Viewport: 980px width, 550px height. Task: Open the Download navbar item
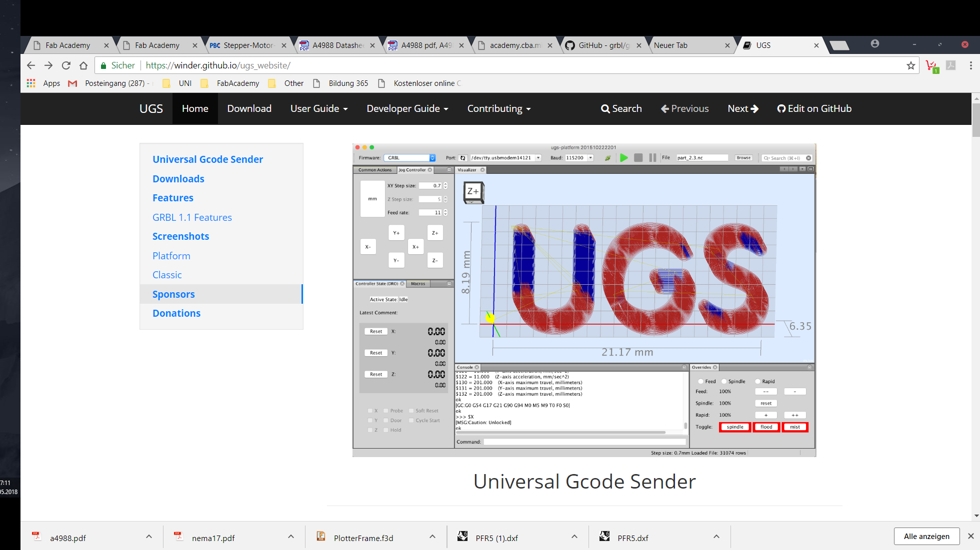click(x=249, y=108)
